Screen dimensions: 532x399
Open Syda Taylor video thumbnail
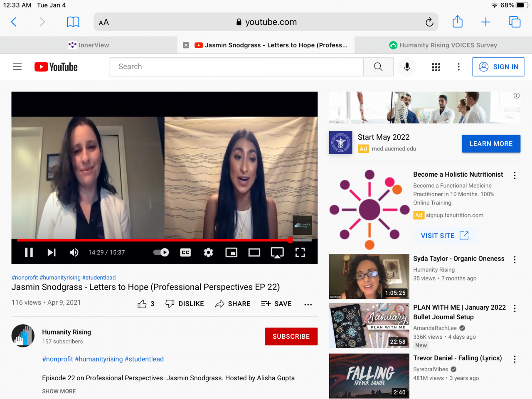[x=369, y=276]
